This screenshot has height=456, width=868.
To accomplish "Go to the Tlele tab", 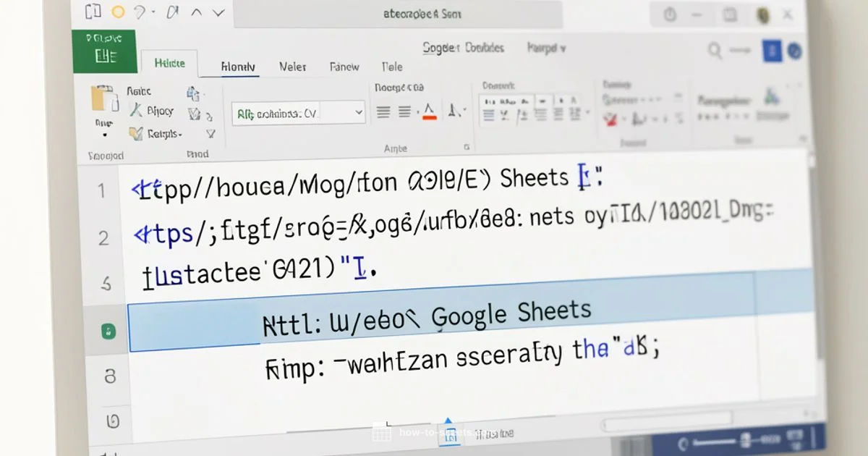I will [392, 67].
